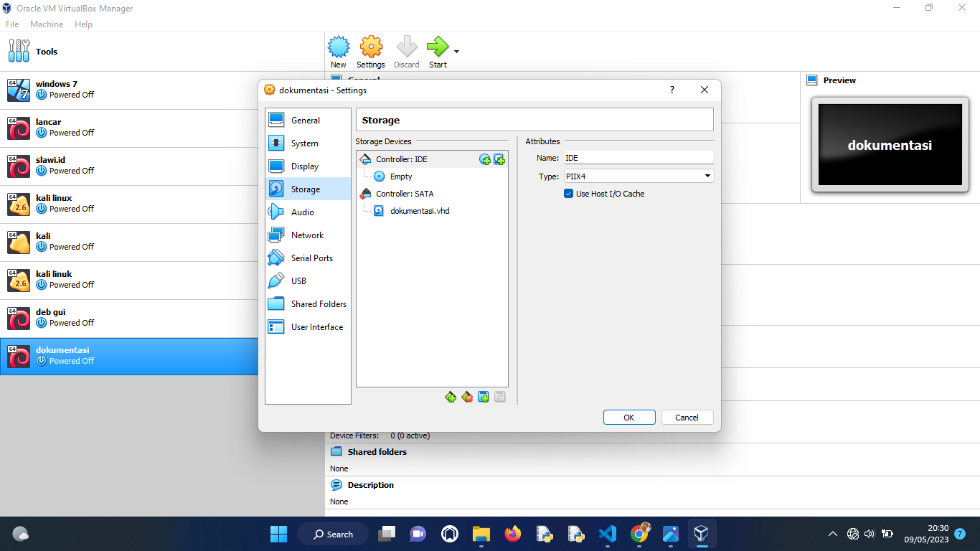Select the kali linuk virtual machine

pos(162,280)
